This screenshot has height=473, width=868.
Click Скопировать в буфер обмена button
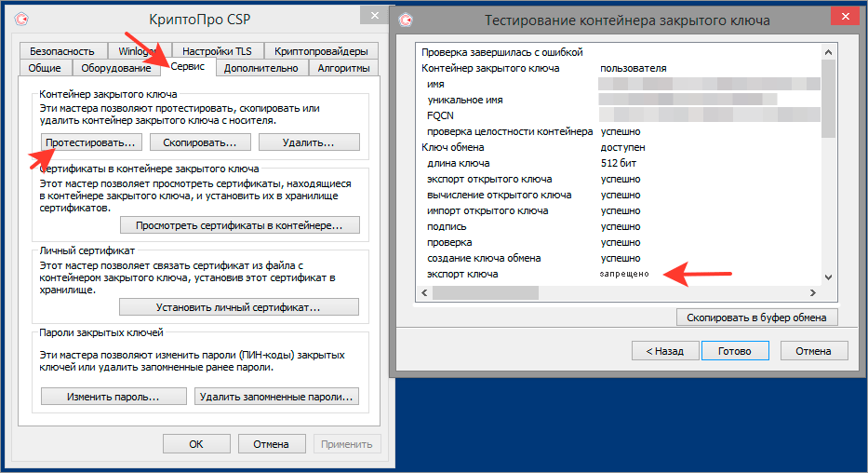coord(756,318)
